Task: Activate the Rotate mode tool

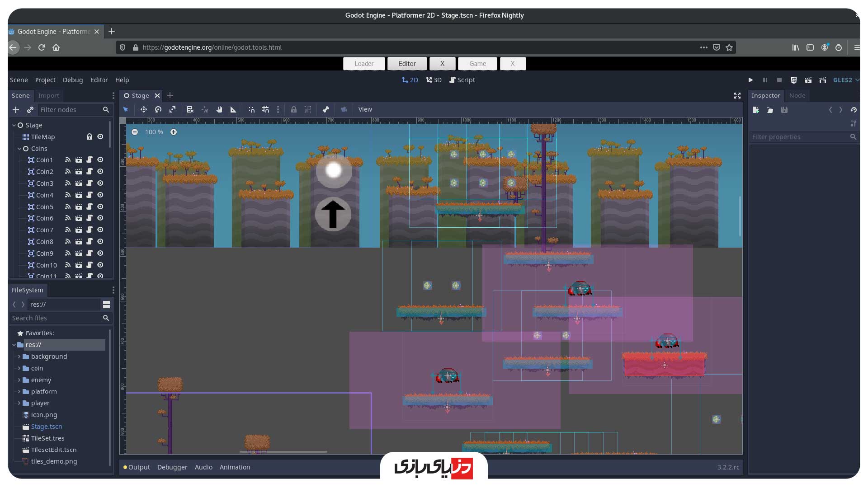Action: click(x=158, y=109)
